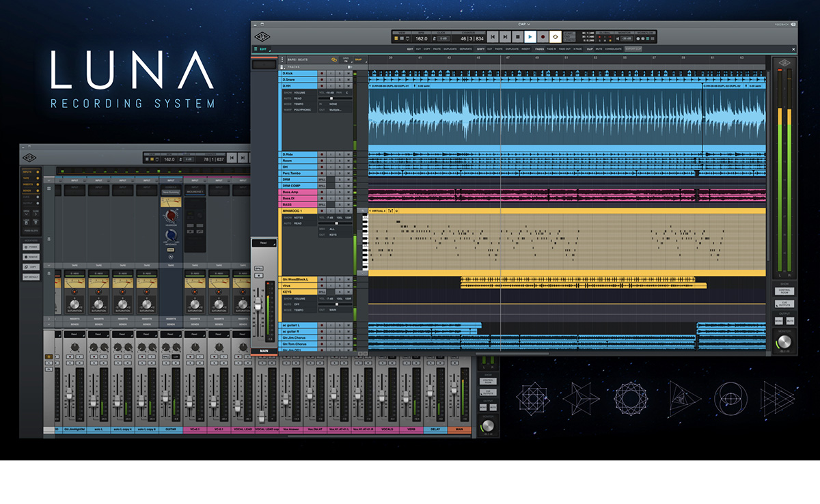Toggle INPUTS row in mixer window sidebar

(31, 172)
